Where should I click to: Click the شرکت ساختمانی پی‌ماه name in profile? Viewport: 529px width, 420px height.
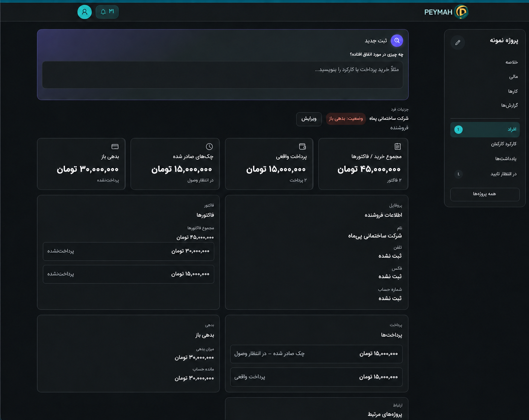pyautogui.click(x=375, y=236)
